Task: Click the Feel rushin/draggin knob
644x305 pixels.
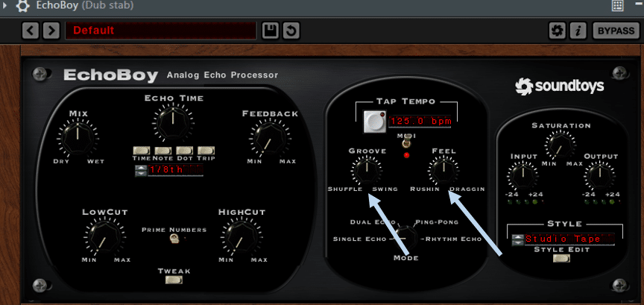Action: (443, 170)
